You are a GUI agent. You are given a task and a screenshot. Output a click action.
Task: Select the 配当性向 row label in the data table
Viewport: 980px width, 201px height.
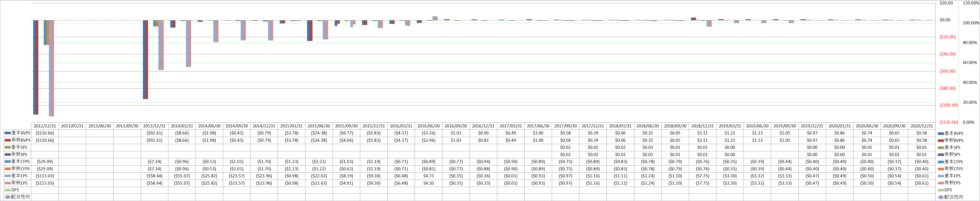(21, 197)
